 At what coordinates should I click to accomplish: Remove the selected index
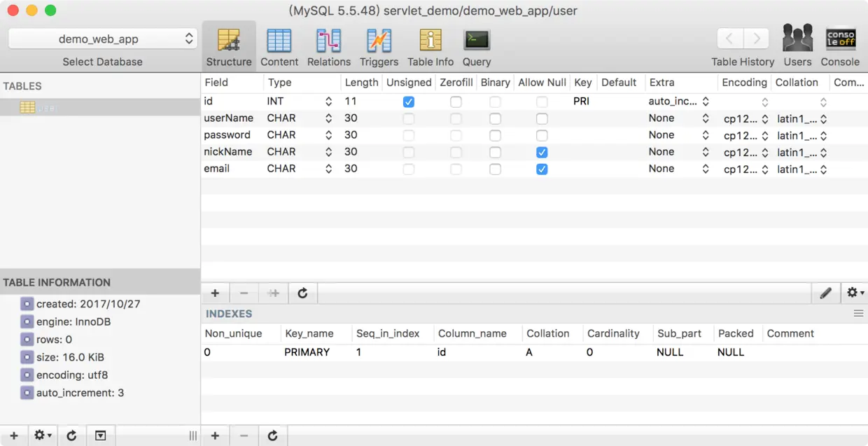tap(244, 435)
